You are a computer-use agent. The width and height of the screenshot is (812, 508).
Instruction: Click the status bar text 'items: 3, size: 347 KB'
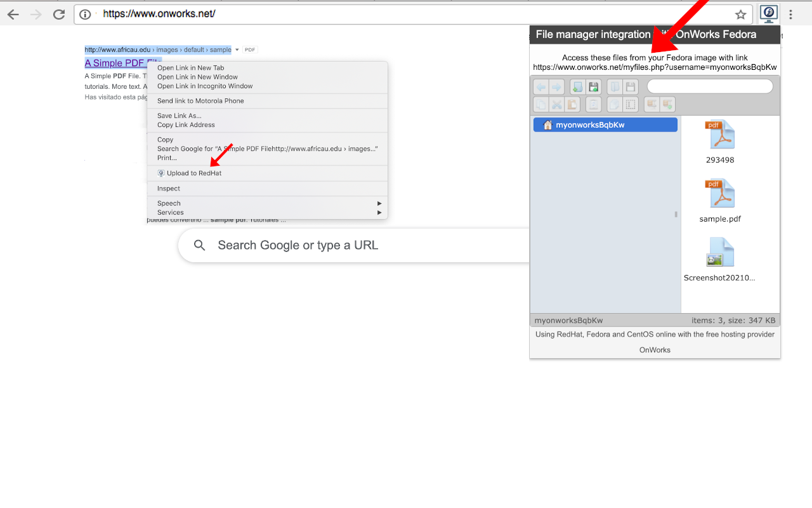tap(733, 321)
